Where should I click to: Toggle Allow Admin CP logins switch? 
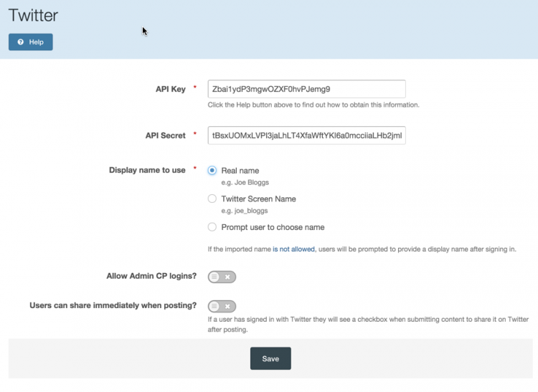pyautogui.click(x=222, y=277)
